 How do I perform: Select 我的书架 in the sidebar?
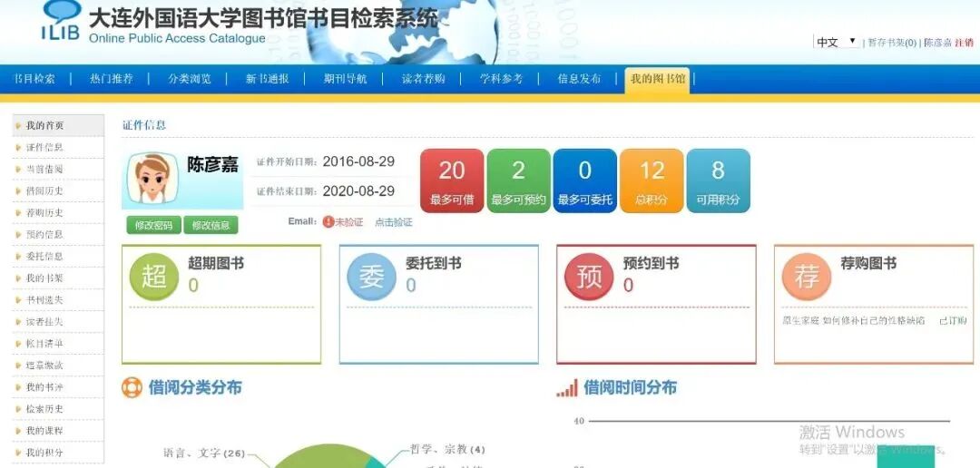tap(58, 278)
